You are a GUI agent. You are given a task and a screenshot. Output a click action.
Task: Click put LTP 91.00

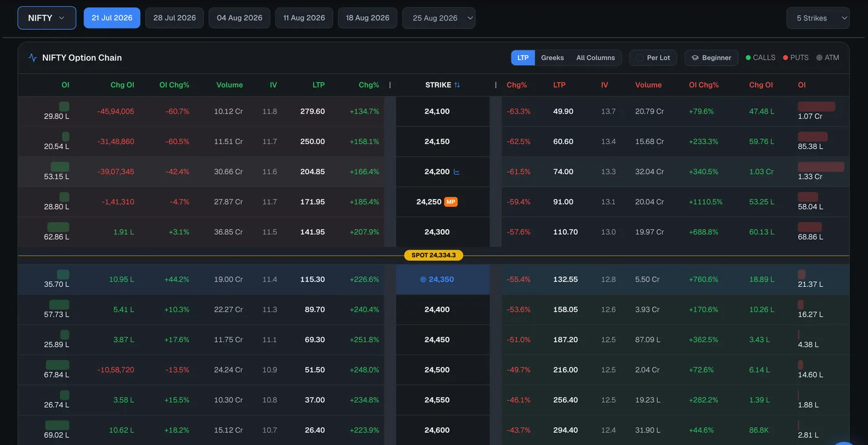564,202
